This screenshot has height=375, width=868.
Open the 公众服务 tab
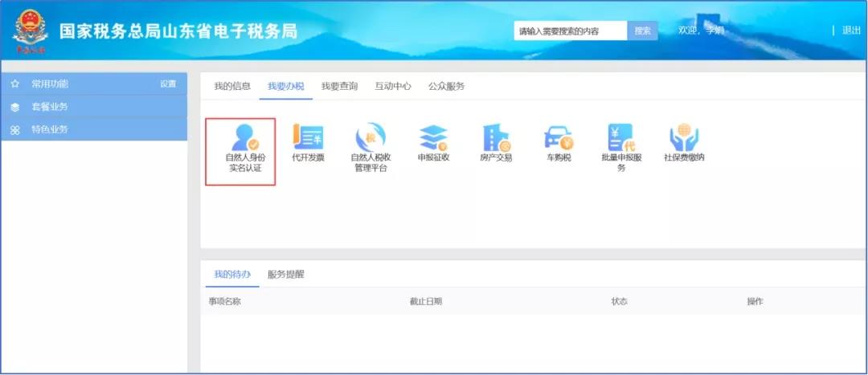(446, 86)
